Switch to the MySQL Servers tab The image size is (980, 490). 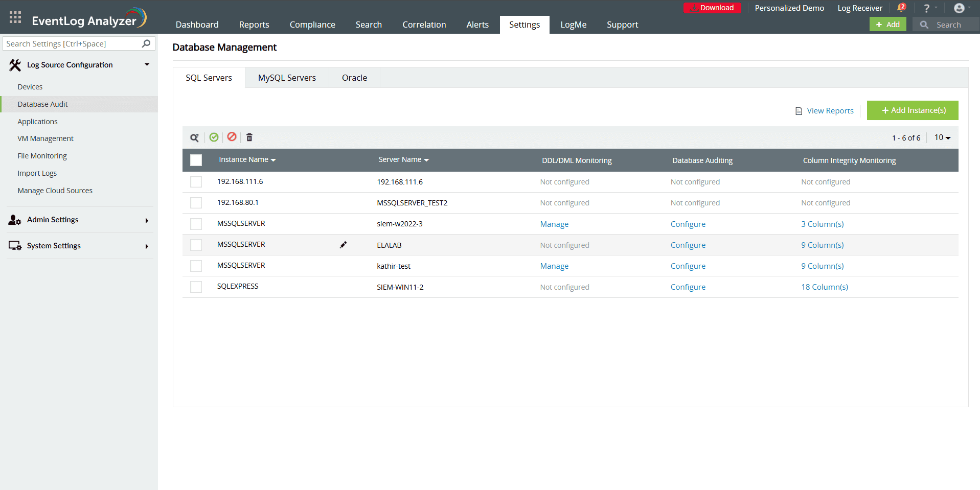click(287, 77)
